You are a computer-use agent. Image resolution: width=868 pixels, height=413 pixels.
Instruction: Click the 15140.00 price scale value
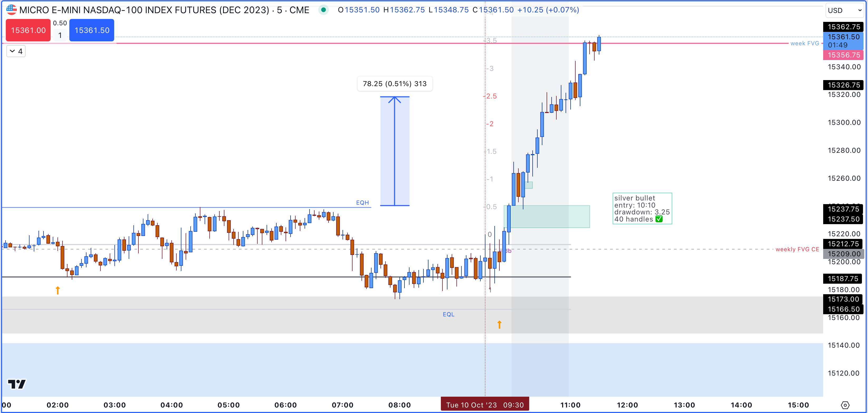pyautogui.click(x=844, y=345)
